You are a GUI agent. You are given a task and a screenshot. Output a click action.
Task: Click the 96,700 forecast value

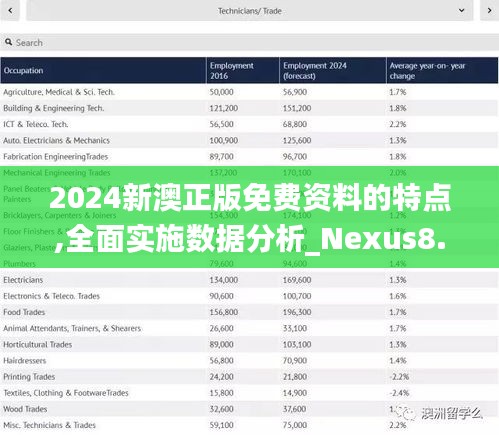coord(295,157)
